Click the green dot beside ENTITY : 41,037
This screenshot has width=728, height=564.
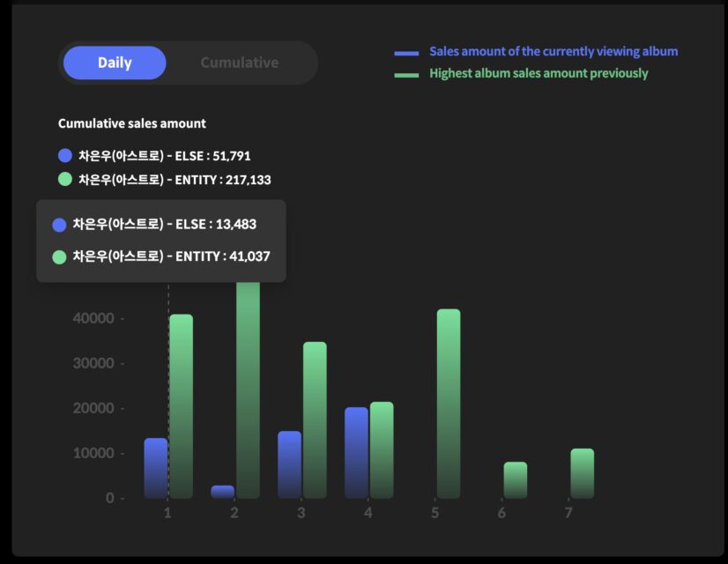click(x=60, y=257)
